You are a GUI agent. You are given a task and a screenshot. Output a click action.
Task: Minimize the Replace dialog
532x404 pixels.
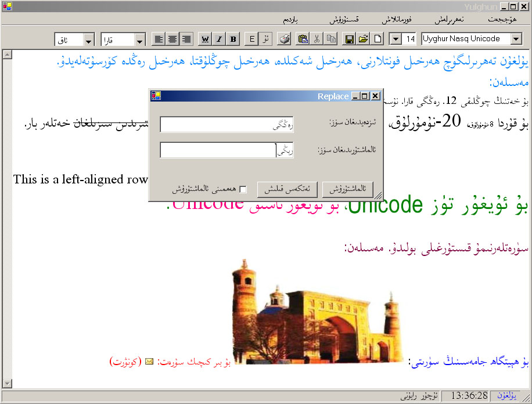pos(355,96)
